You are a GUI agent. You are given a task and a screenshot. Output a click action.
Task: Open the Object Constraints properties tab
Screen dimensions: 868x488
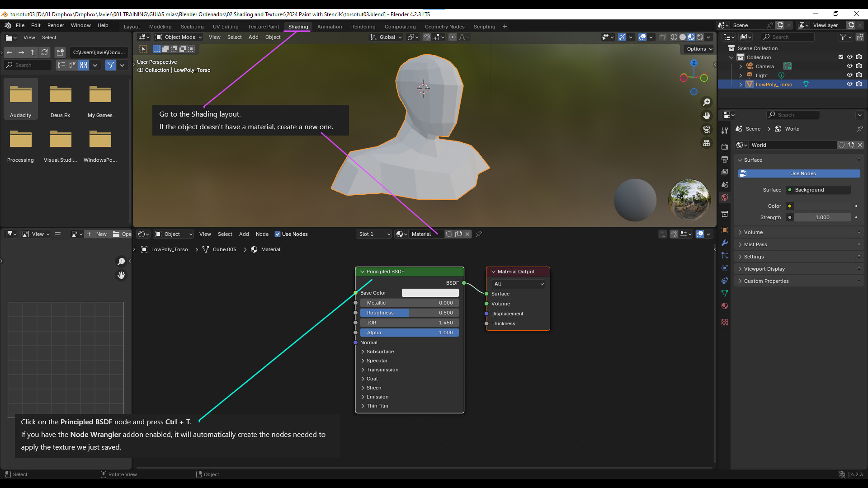tap(725, 281)
